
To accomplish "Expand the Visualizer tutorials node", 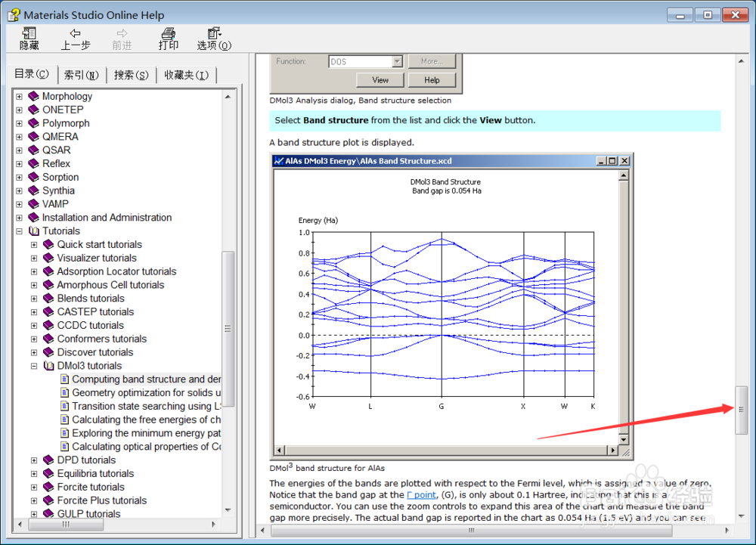I will tap(34, 259).
